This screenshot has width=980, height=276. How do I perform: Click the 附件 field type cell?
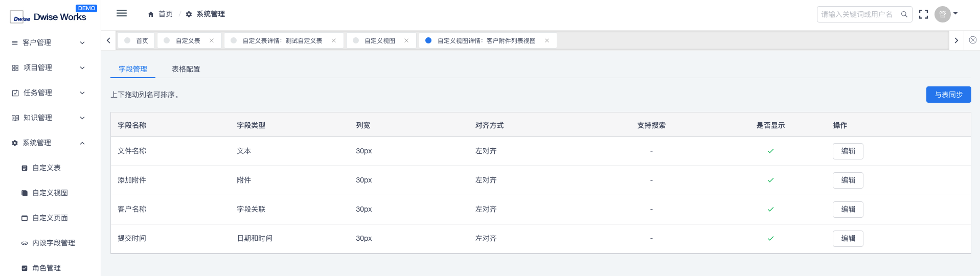click(x=244, y=180)
